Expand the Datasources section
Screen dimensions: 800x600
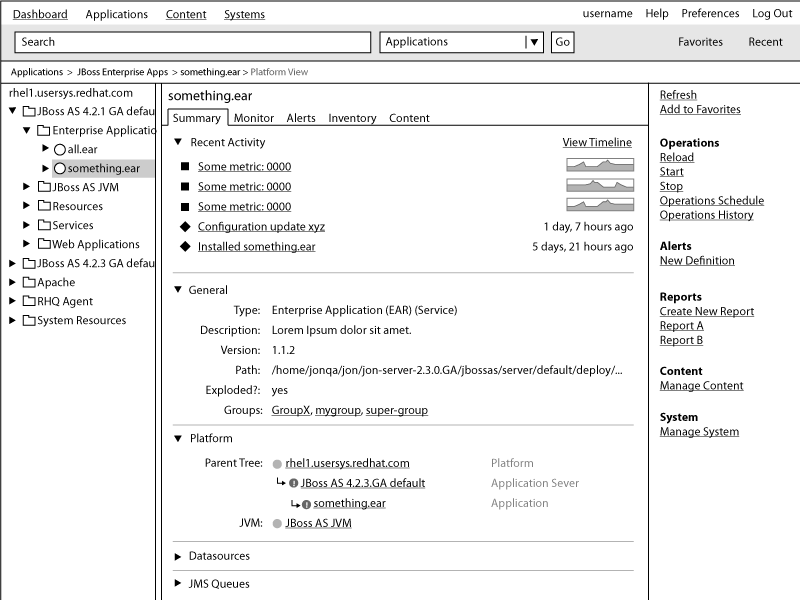pos(178,557)
